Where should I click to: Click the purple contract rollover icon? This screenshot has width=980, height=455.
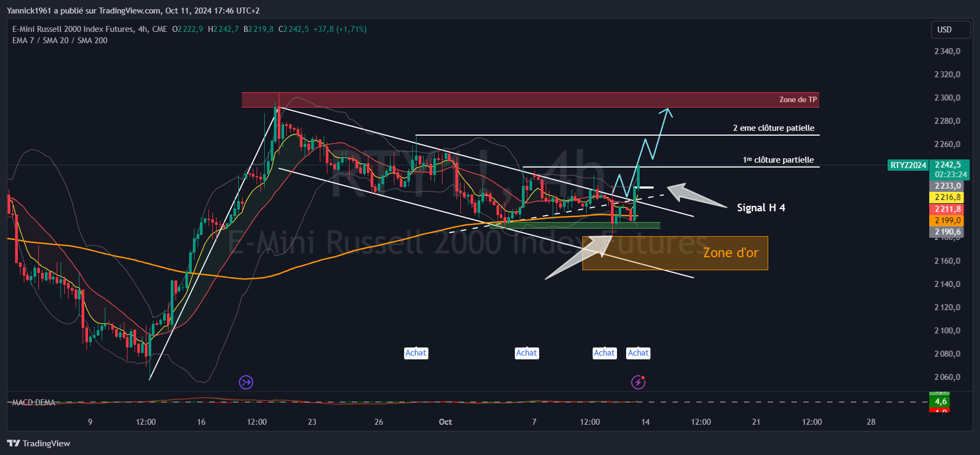(x=246, y=383)
